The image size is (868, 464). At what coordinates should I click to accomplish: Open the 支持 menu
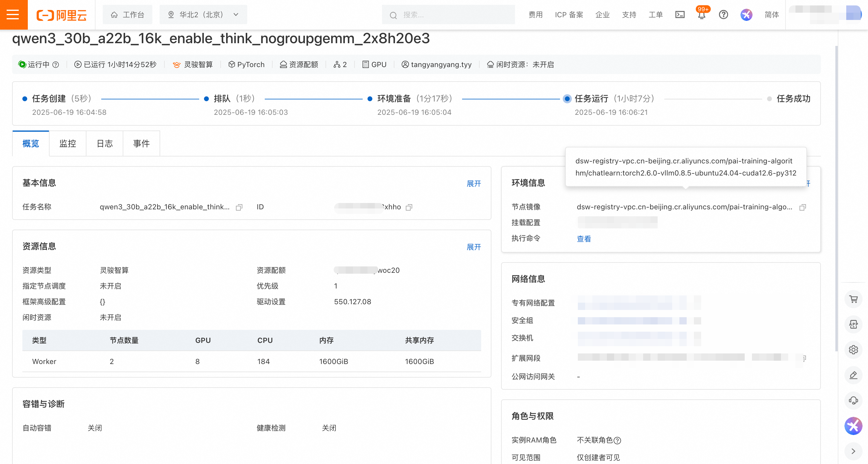coord(629,14)
